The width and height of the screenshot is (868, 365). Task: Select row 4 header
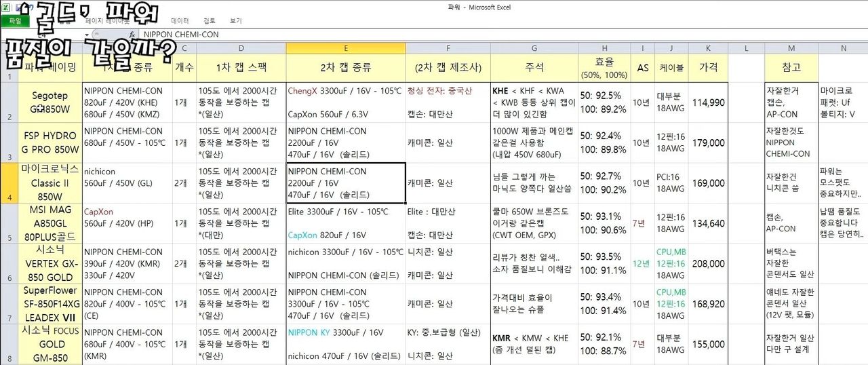(x=7, y=183)
